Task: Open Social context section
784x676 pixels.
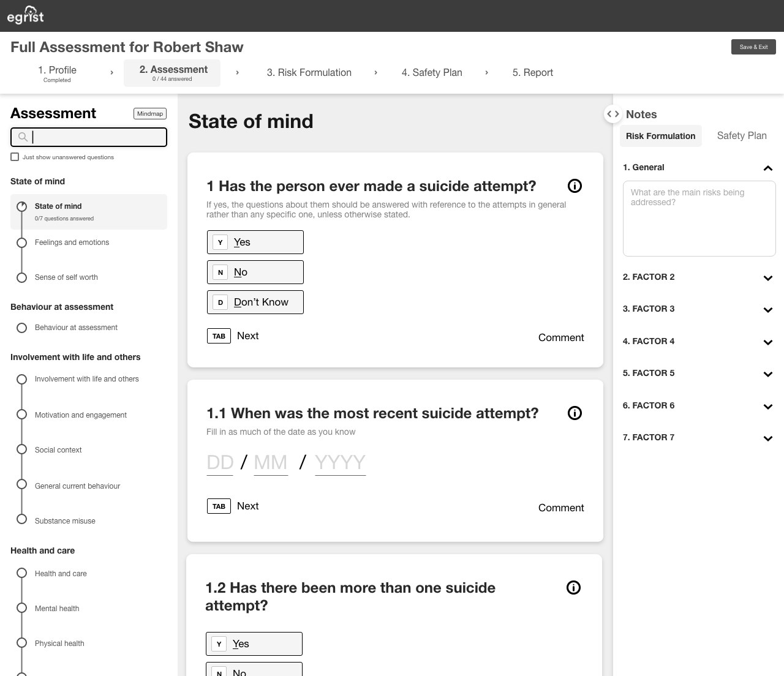Action: coord(58,450)
